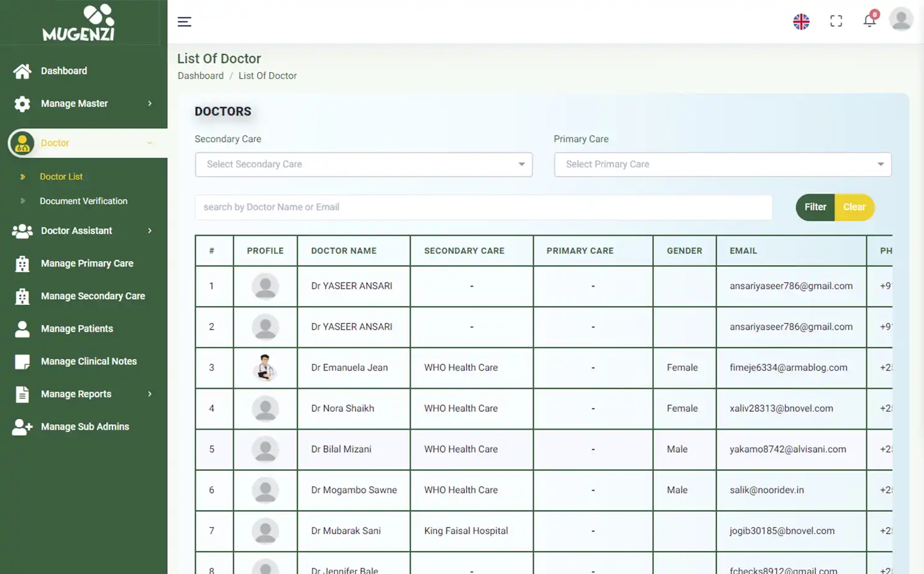Image resolution: width=924 pixels, height=574 pixels.
Task: Open the language selector with UK flag
Action: pos(801,21)
